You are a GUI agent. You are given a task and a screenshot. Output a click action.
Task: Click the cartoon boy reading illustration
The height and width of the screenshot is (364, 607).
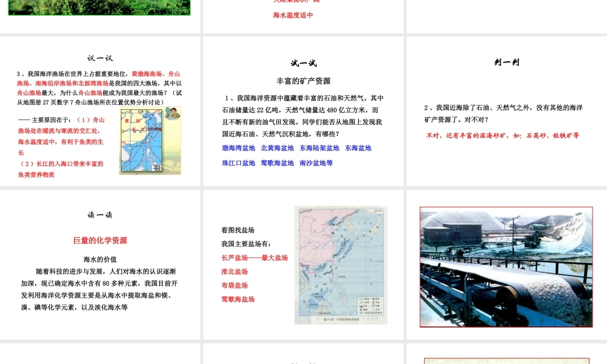[x=172, y=113]
